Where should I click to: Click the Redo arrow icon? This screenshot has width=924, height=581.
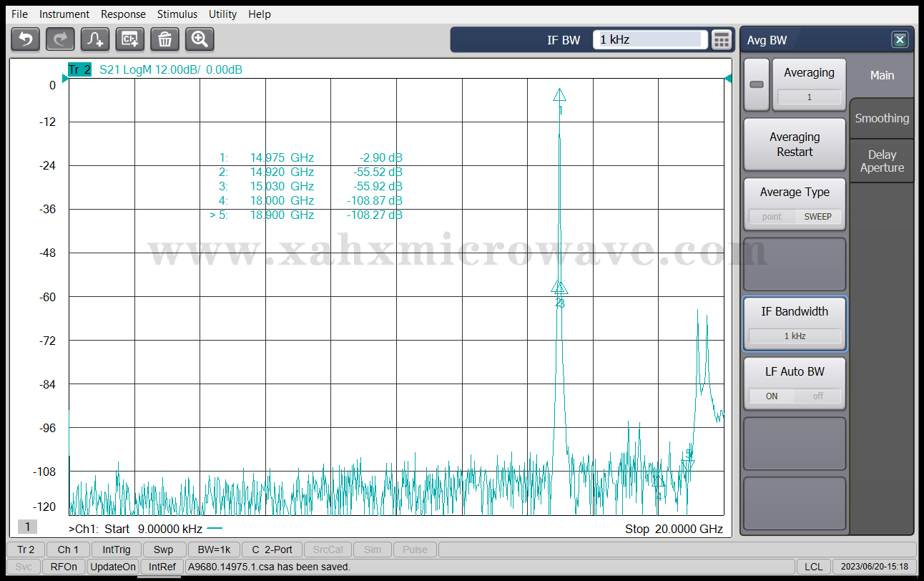[60, 39]
